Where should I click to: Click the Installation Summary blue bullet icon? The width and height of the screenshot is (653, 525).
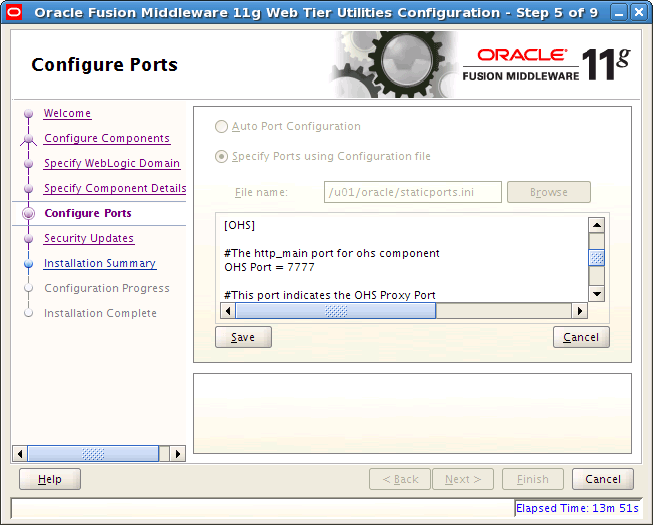click(x=28, y=264)
